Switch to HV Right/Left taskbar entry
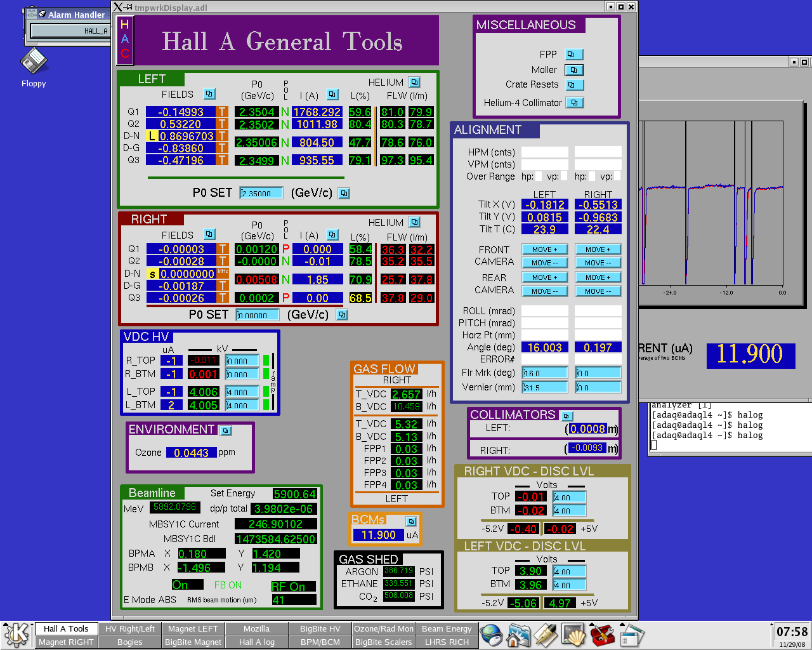812x650 pixels. click(130, 628)
